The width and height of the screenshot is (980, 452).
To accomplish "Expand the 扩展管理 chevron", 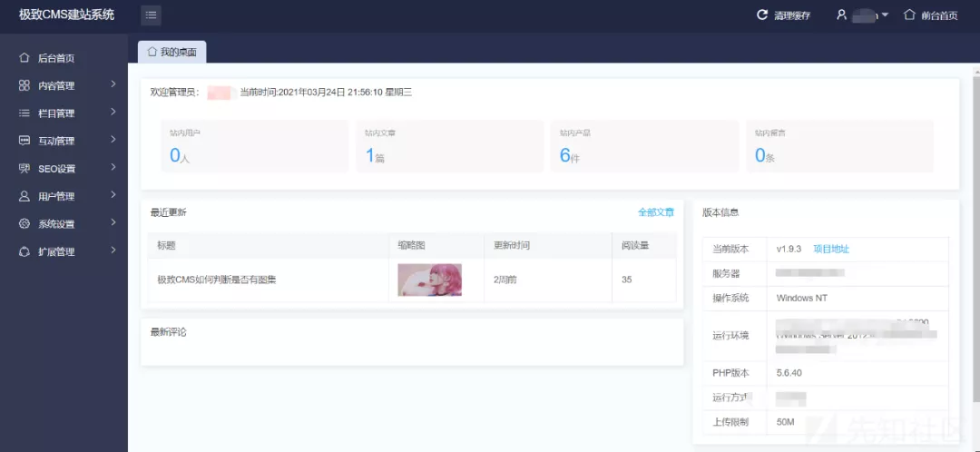I will (113, 251).
